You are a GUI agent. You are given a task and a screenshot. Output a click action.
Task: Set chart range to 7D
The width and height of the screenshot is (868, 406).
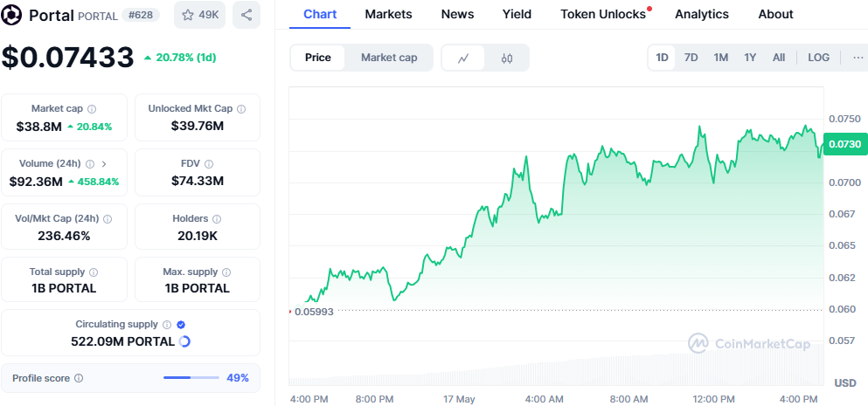click(x=691, y=58)
